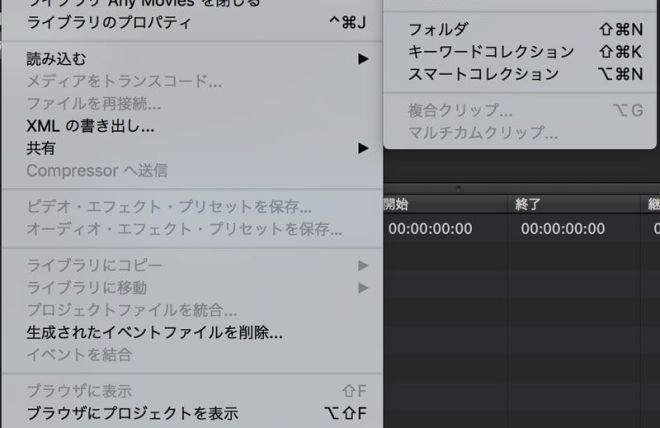Expand the ライブラリにコピー submenu
This screenshot has width=660, height=428.
(x=94, y=266)
